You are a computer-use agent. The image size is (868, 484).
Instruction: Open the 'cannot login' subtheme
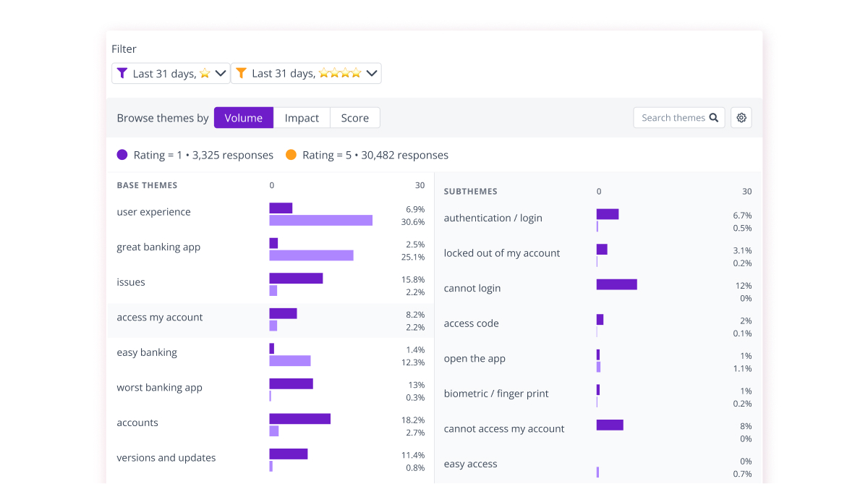coord(472,288)
